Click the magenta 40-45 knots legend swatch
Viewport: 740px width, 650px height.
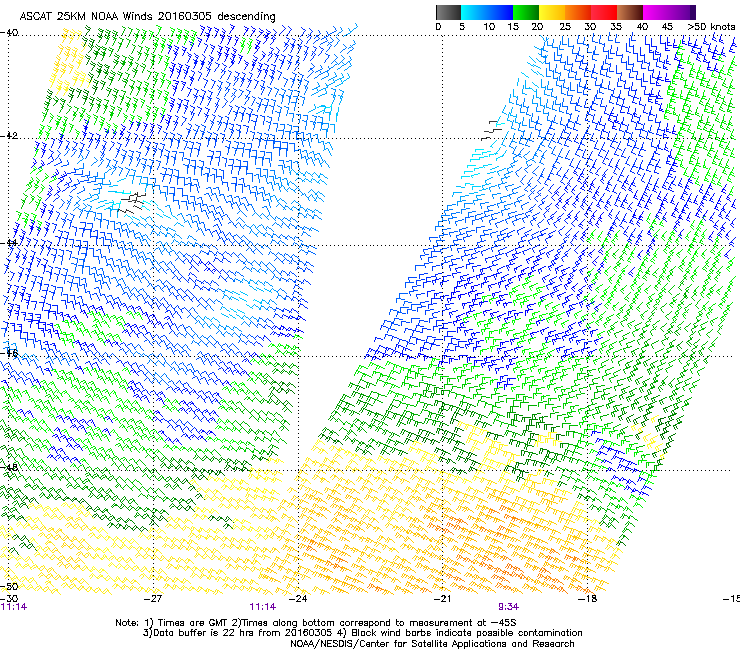tap(656, 12)
